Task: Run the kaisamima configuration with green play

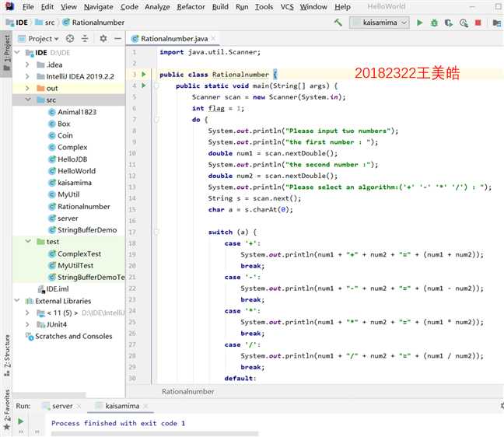Action: 419,23
